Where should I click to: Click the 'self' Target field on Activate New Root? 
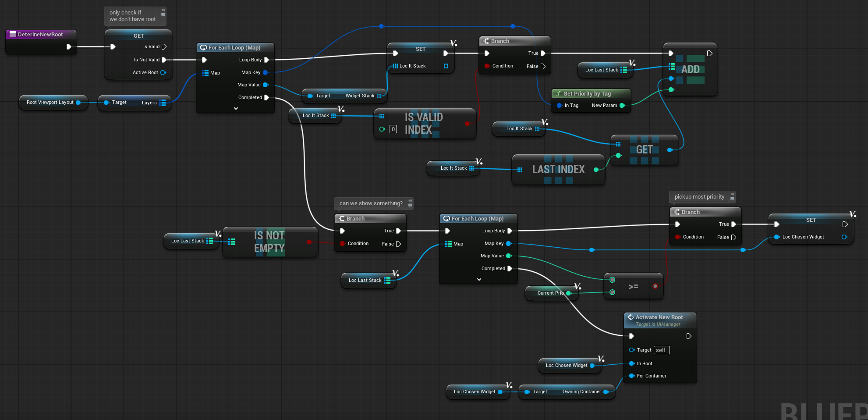(x=661, y=350)
